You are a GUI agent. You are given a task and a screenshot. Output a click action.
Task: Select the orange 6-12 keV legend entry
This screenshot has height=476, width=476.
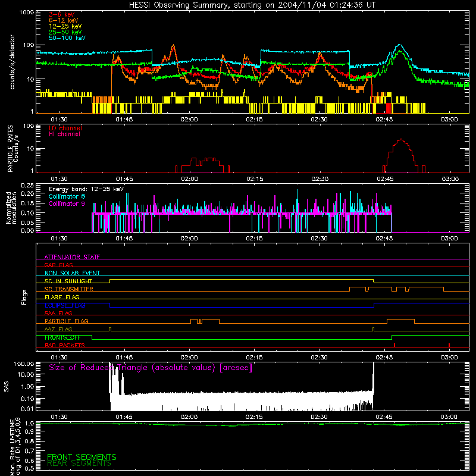click(x=64, y=20)
